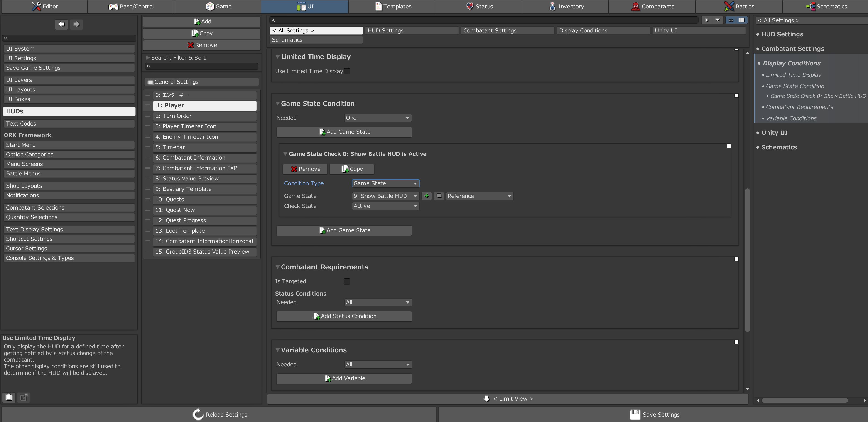Click the green plus icon beside Game State
This screenshot has height=422, width=868.
[427, 196]
